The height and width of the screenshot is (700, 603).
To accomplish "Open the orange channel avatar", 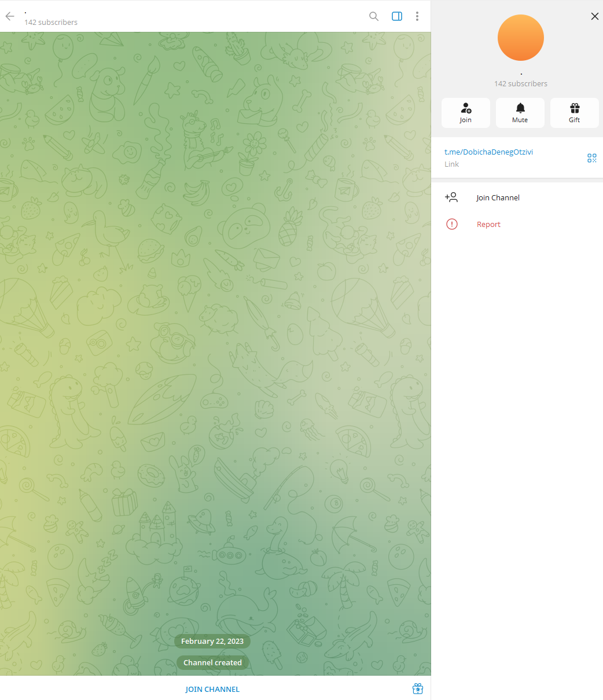I will click(x=521, y=38).
